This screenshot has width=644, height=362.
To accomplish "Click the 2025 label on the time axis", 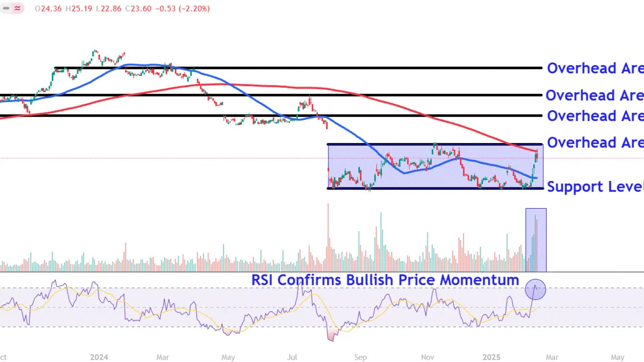I will tap(491, 357).
